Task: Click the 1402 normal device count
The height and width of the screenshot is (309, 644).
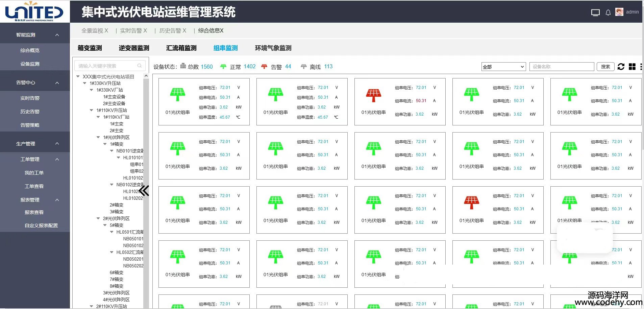Action: (x=250, y=67)
